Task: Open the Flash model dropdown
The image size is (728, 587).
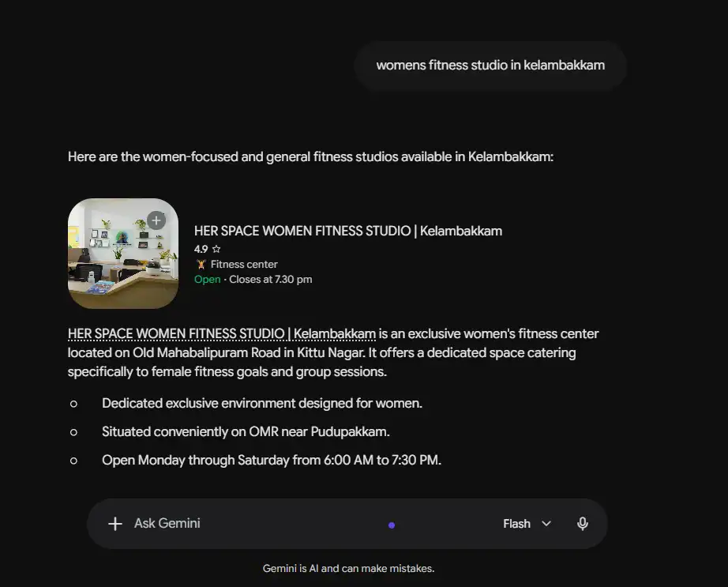Action: coord(527,524)
